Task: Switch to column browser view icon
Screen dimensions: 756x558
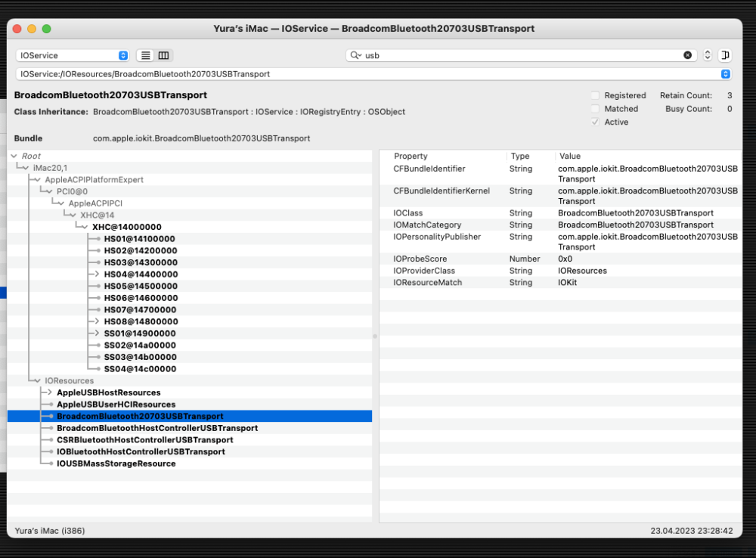Action: (164, 55)
